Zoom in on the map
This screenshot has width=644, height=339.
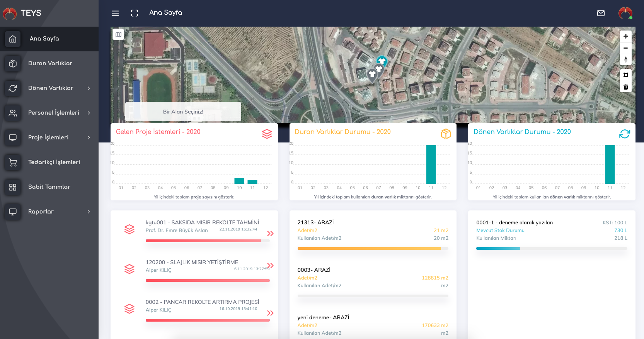625,36
